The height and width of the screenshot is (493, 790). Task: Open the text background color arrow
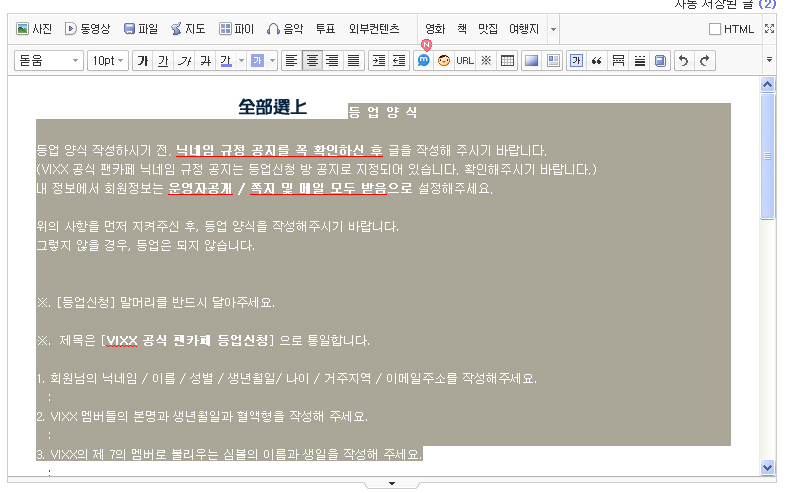coord(273,61)
